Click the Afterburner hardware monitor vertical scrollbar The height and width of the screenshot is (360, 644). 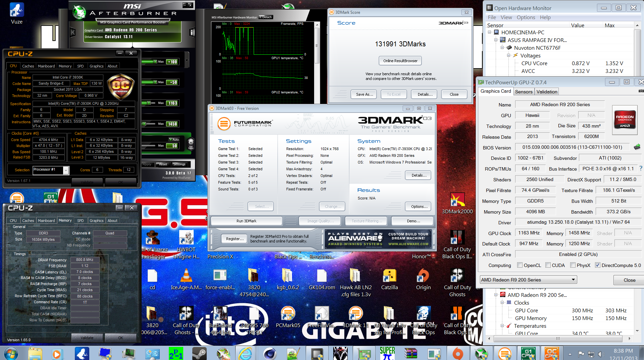tap(317, 46)
